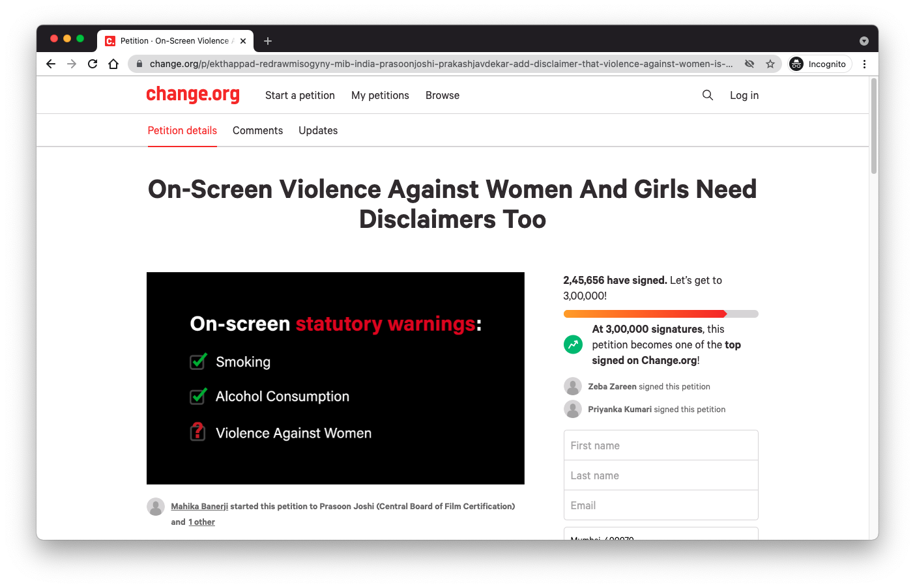Viewport: 915px width, 588px height.
Task: Select the Petition · On-Screen Violence browser tab
Action: click(x=175, y=41)
